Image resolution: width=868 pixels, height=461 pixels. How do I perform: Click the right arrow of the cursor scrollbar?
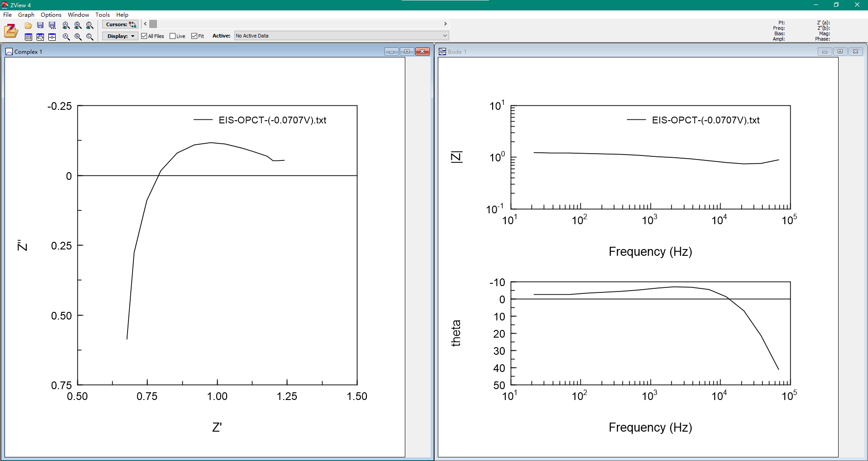coord(445,24)
